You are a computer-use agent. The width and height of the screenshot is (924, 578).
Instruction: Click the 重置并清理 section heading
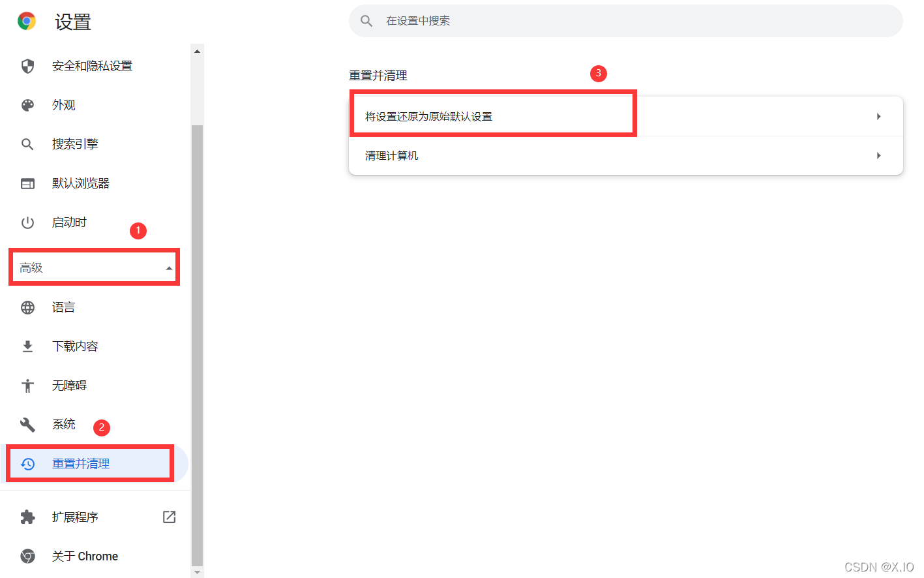point(378,76)
